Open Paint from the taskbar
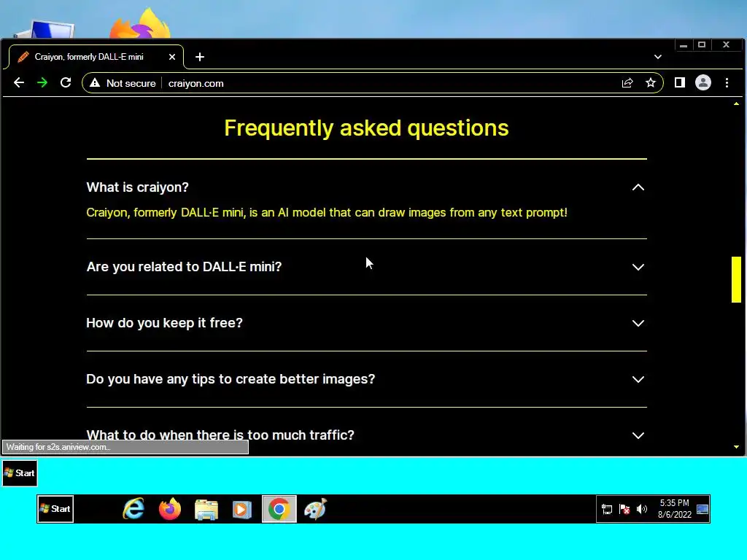The width and height of the screenshot is (747, 560). pyautogui.click(x=315, y=509)
